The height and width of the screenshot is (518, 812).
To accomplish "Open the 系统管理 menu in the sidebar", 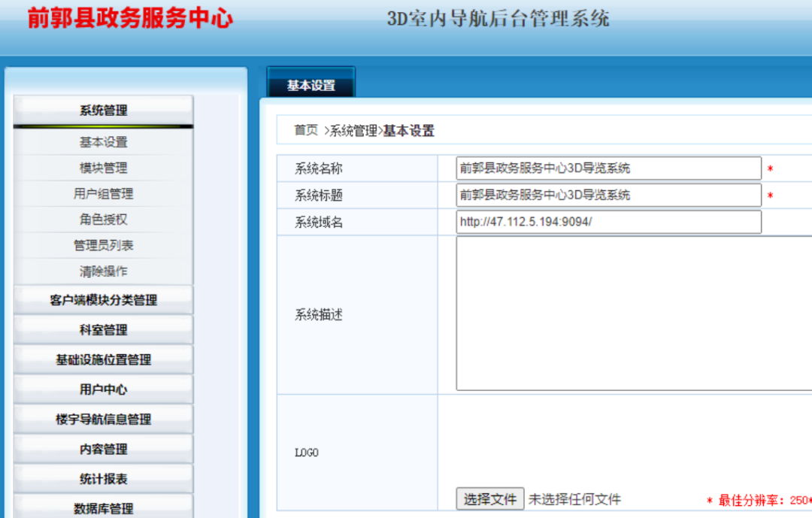I will pos(103,109).
